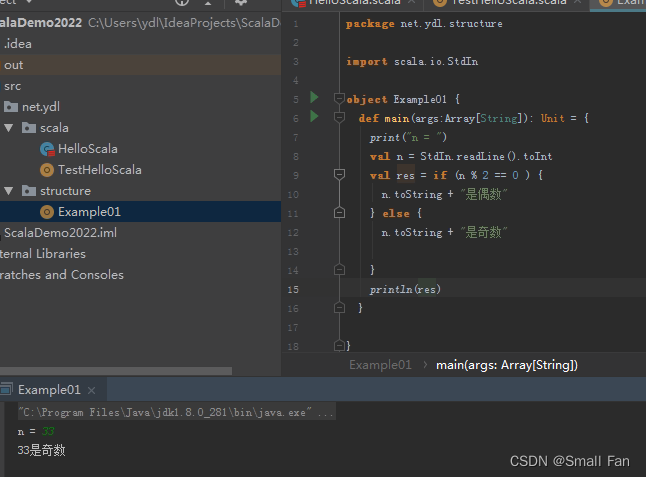Open project tool window settings gear
The width and height of the screenshot is (646, 477).
[x=241, y=2]
